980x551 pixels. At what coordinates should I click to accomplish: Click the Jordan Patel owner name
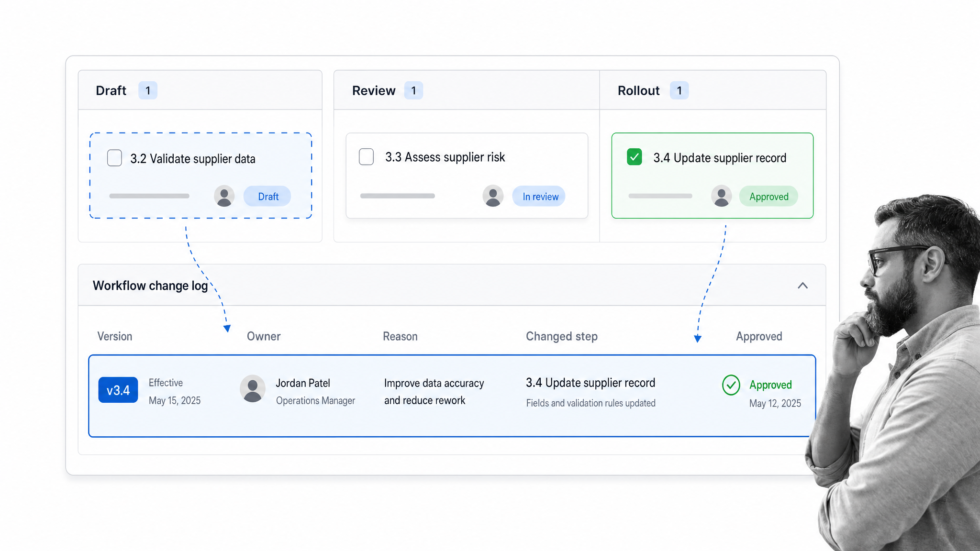click(303, 383)
